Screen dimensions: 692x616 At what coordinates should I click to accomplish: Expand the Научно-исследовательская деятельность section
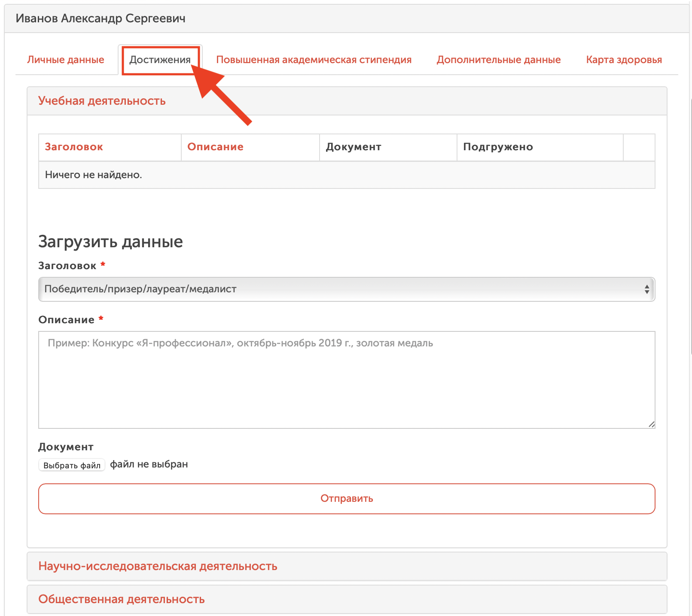[158, 566]
